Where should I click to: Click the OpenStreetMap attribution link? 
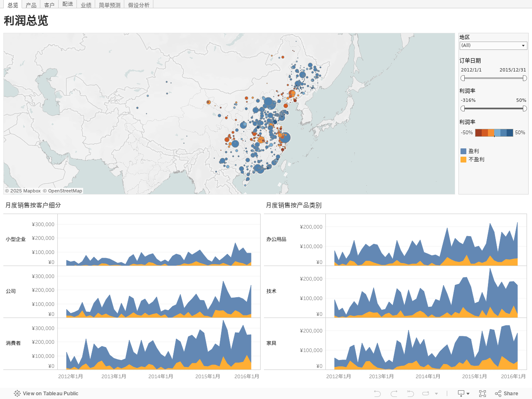(62, 191)
